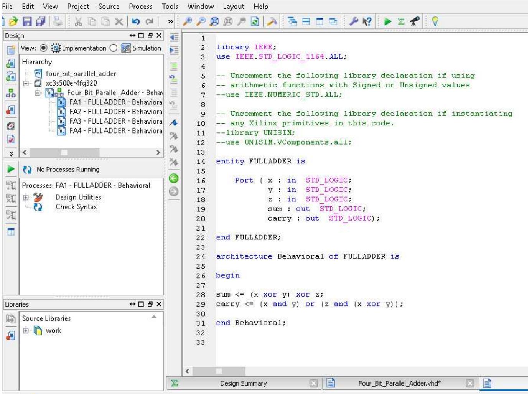Click the hierarchy horizontal scrollbar thumb
The height and width of the screenshot is (394, 532).
click(x=65, y=152)
